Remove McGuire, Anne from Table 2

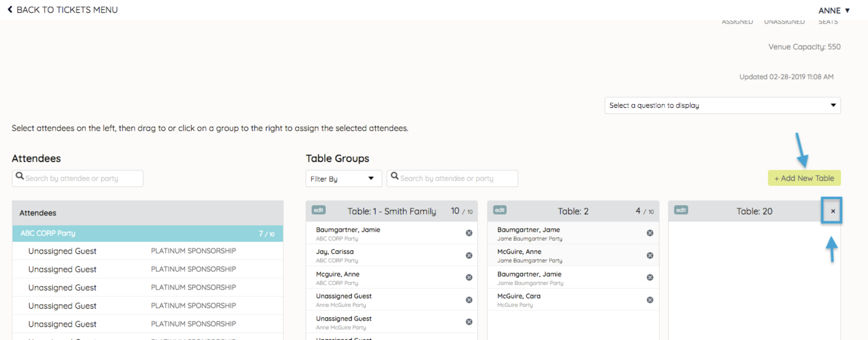(x=650, y=256)
